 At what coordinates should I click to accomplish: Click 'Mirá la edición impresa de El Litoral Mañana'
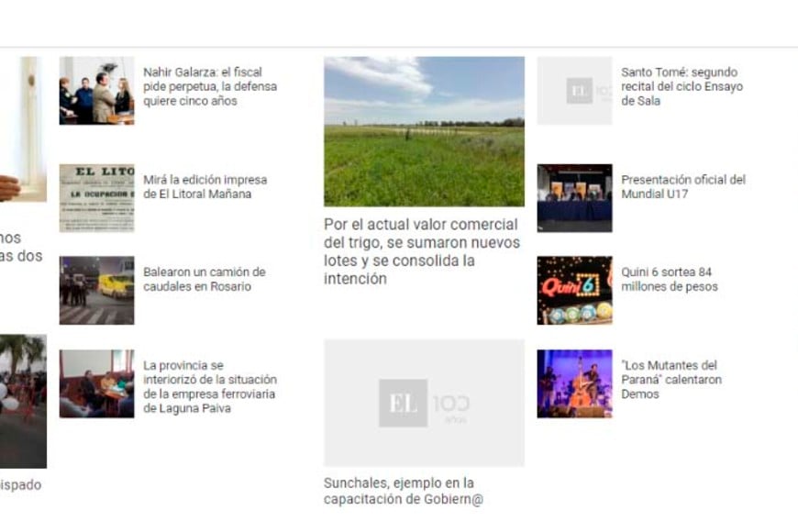pyautogui.click(x=205, y=187)
